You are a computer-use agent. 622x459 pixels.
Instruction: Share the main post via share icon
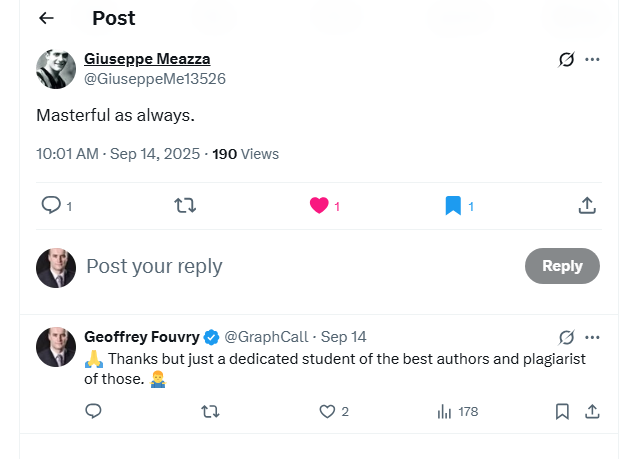click(587, 205)
